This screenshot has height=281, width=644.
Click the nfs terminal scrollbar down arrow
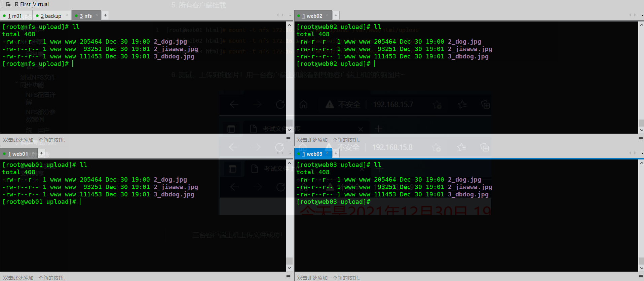coord(289,130)
